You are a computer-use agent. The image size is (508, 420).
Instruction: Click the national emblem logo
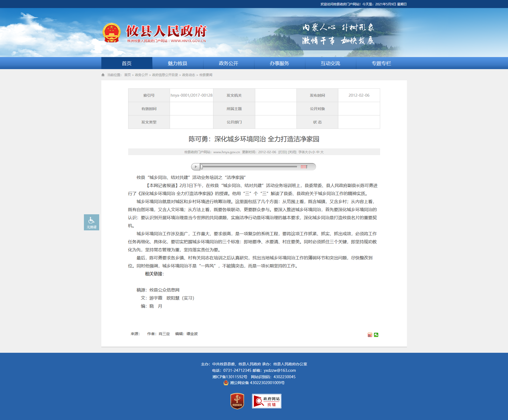tap(112, 33)
